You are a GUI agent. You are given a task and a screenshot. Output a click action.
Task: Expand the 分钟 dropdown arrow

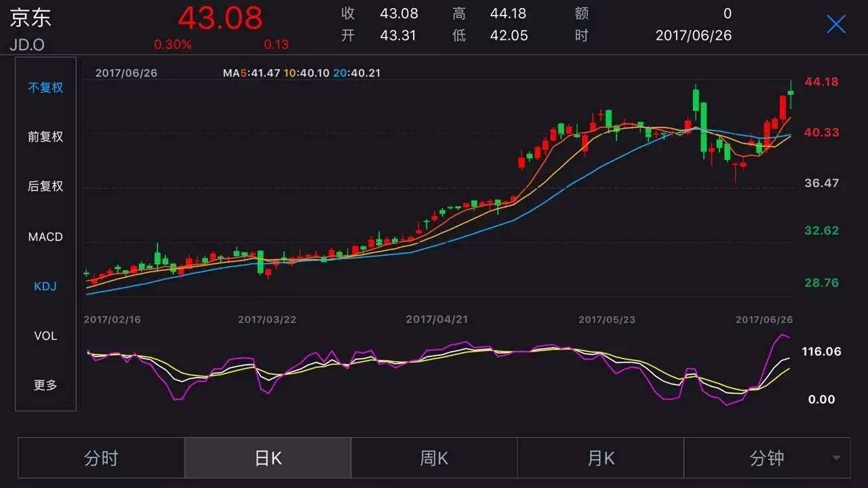pyautogui.click(x=836, y=459)
